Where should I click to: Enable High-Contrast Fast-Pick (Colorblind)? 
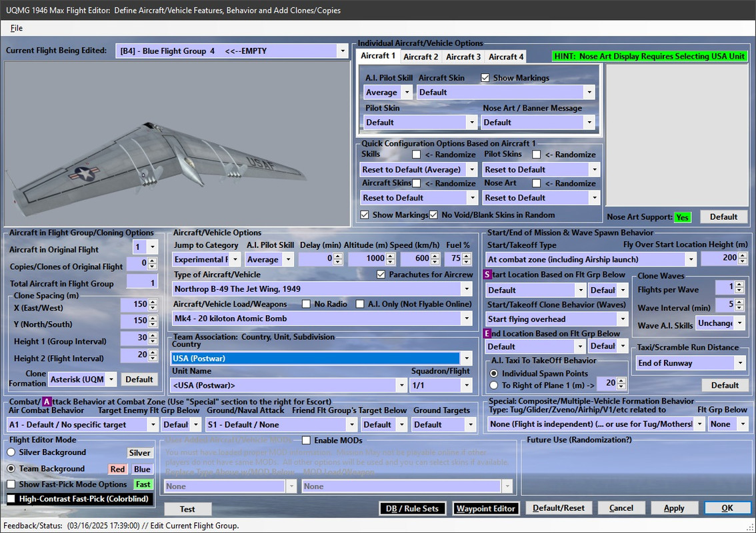[11, 499]
